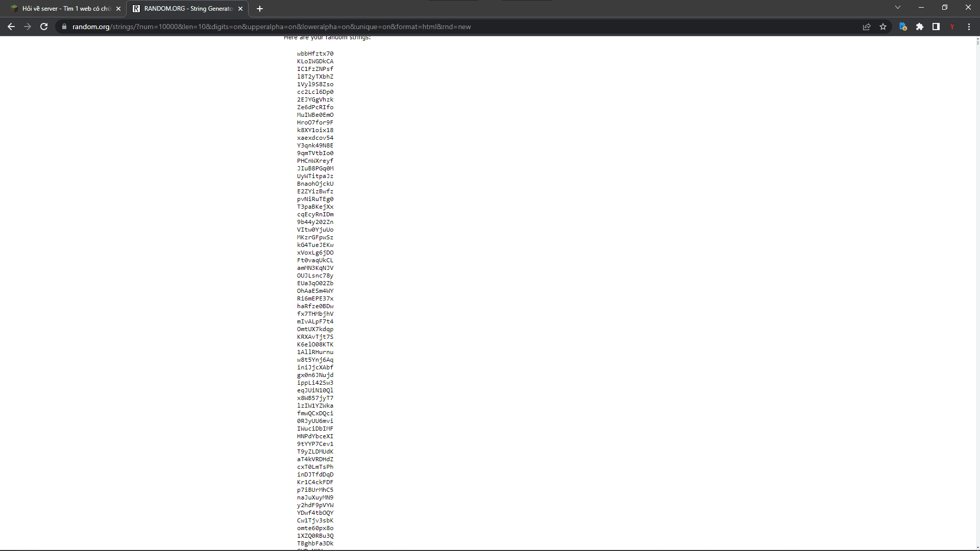Reload the random.org page
The image size is (980, 551).
(44, 27)
